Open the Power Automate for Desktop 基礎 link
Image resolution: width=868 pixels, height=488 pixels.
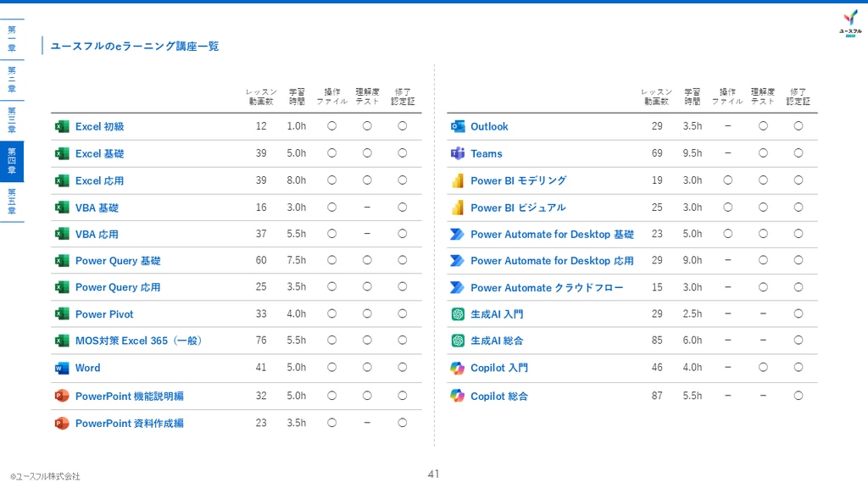[552, 235]
